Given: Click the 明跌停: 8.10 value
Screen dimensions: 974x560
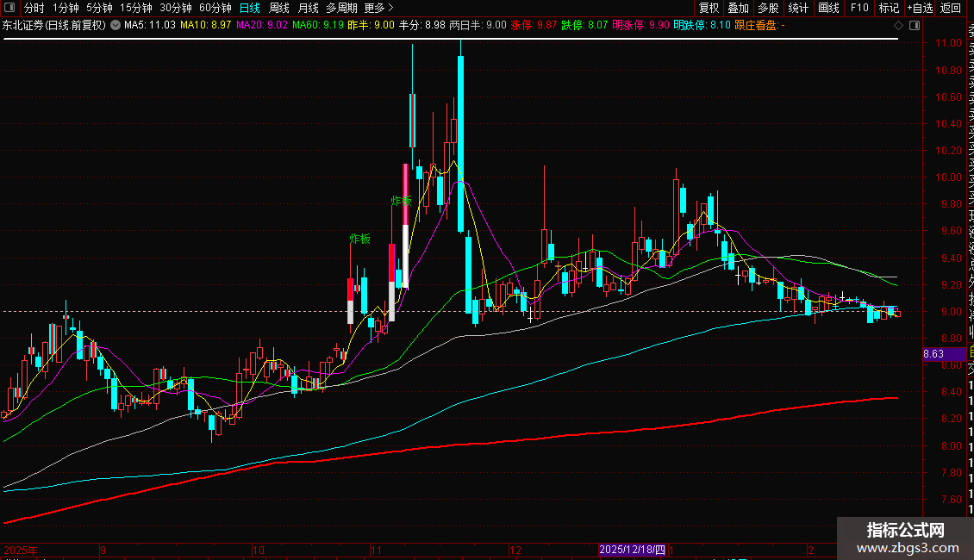Looking at the screenshot, I should (702, 26).
